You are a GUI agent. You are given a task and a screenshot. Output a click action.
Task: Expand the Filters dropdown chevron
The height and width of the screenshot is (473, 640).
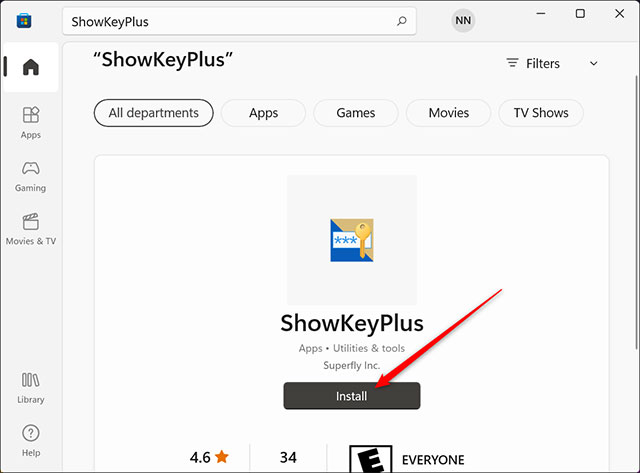click(x=593, y=64)
